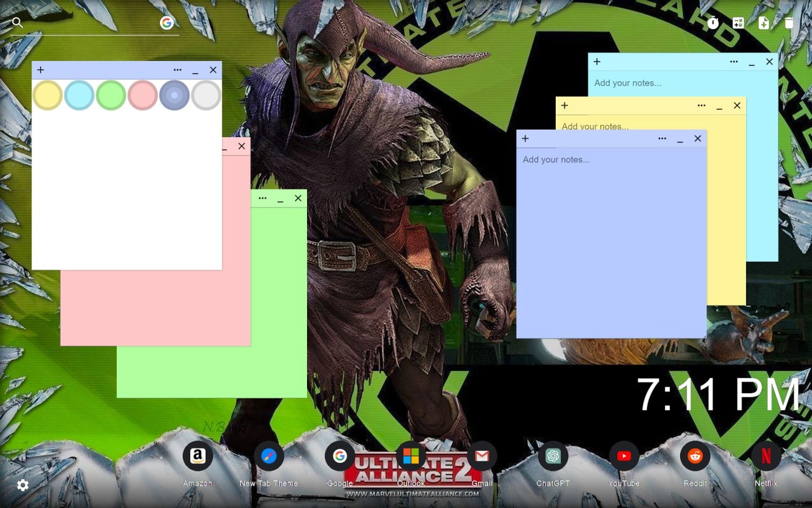This screenshot has width=812, height=508.
Task: Add note from white note's plus icon
Action: pyautogui.click(x=41, y=70)
